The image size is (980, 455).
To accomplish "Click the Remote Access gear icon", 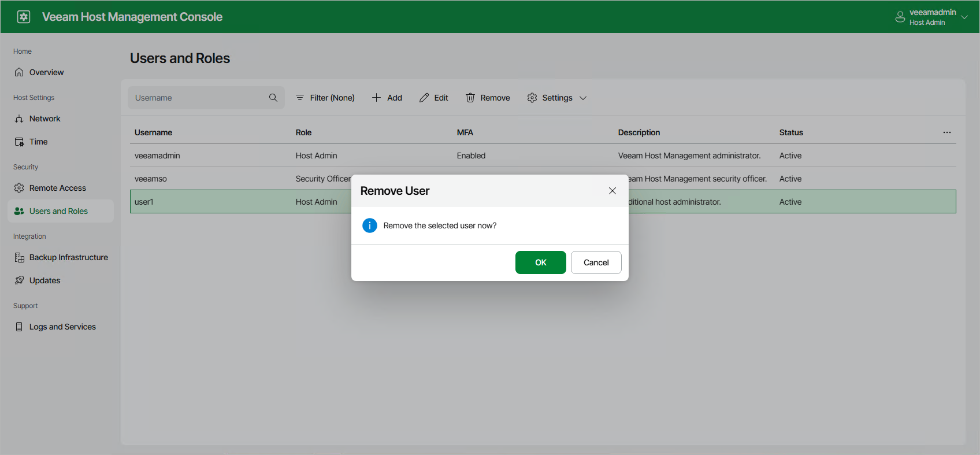I will (19, 188).
